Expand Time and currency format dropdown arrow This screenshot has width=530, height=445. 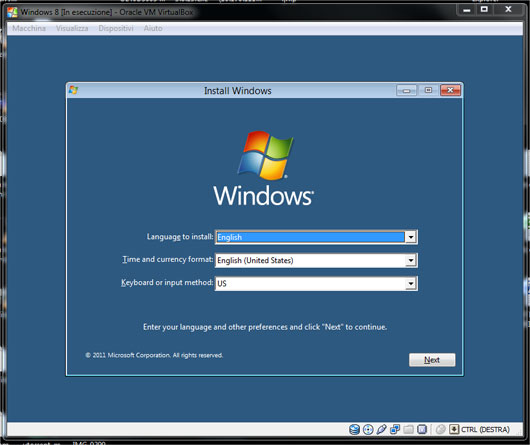tap(411, 261)
